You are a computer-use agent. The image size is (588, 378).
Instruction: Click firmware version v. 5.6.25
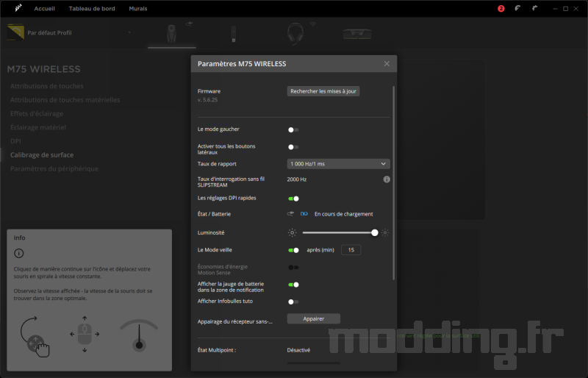[x=207, y=100]
